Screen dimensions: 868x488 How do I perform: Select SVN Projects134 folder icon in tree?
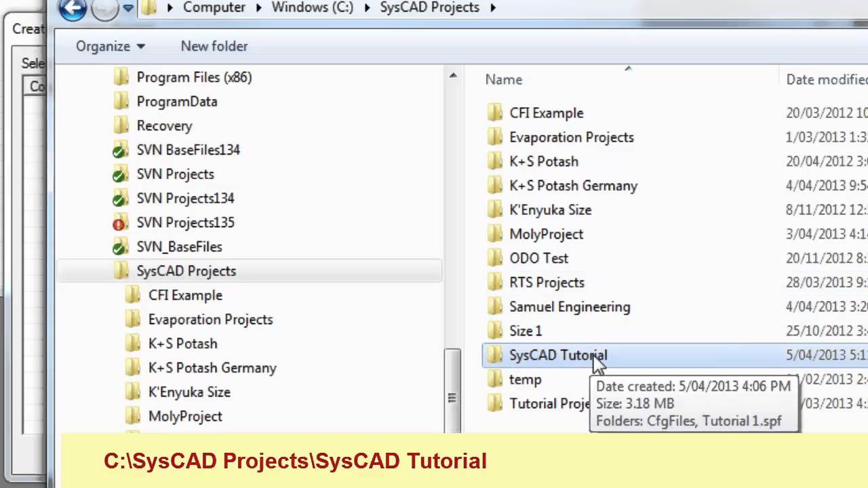tap(120, 199)
